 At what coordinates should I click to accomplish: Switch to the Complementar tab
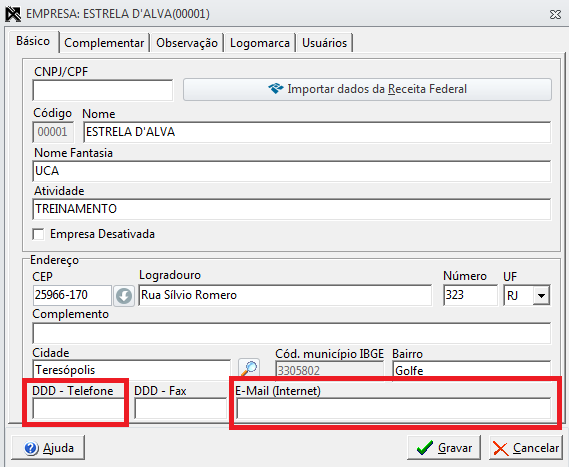(104, 43)
